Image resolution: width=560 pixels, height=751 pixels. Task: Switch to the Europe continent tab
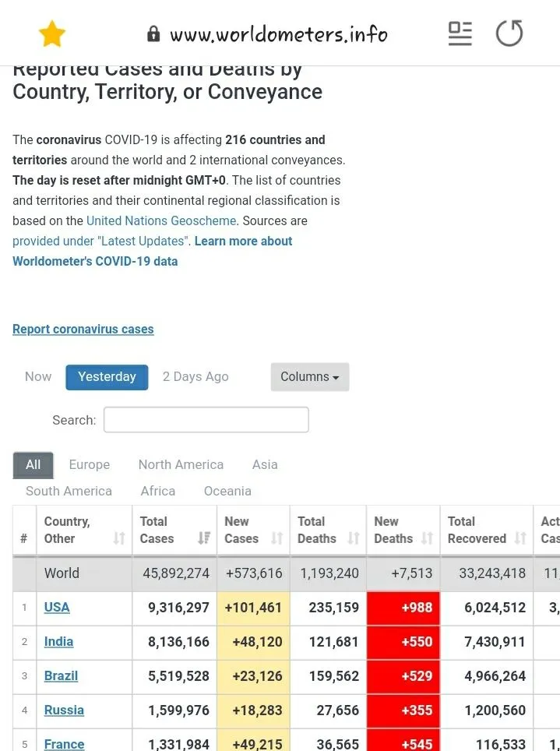[89, 464]
